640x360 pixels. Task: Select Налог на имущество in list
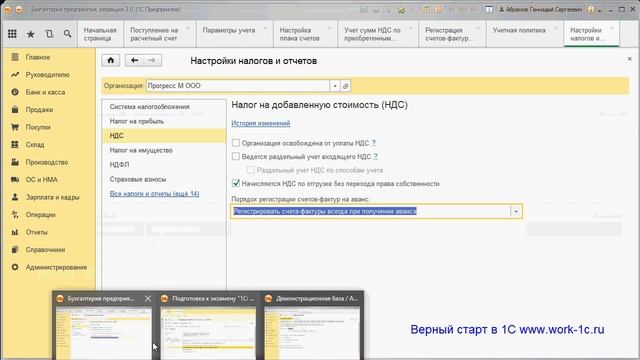click(x=164, y=150)
